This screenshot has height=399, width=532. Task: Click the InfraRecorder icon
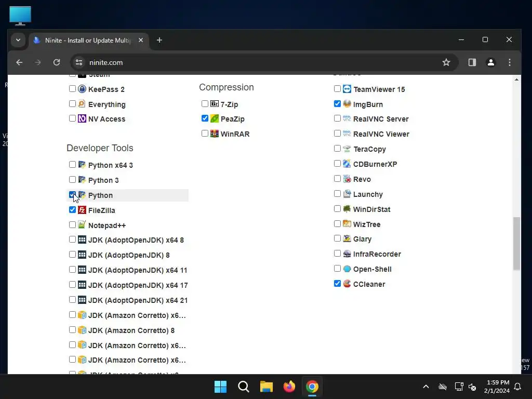click(347, 254)
